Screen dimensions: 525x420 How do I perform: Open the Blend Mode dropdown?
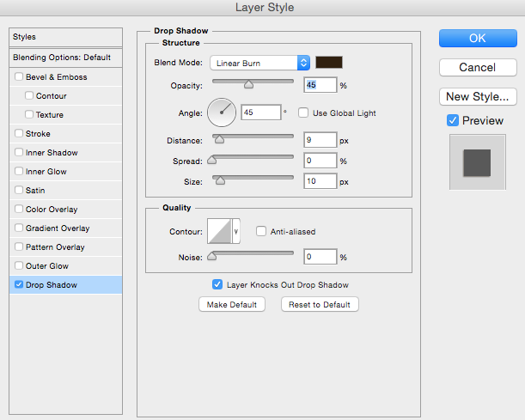(x=259, y=63)
